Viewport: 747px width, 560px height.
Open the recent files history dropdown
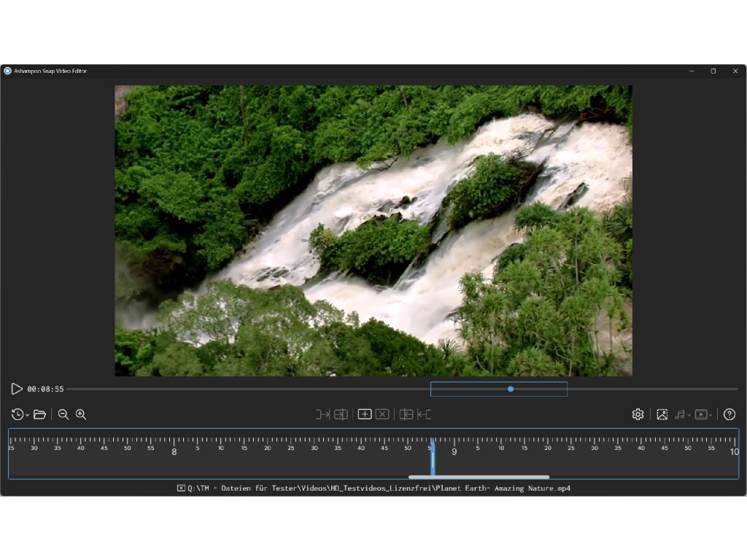click(20, 414)
